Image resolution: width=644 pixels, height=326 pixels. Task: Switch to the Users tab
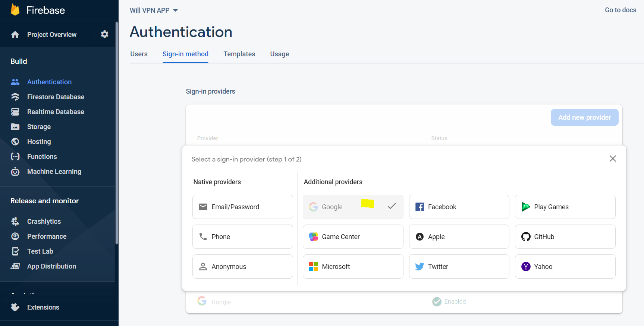(139, 54)
